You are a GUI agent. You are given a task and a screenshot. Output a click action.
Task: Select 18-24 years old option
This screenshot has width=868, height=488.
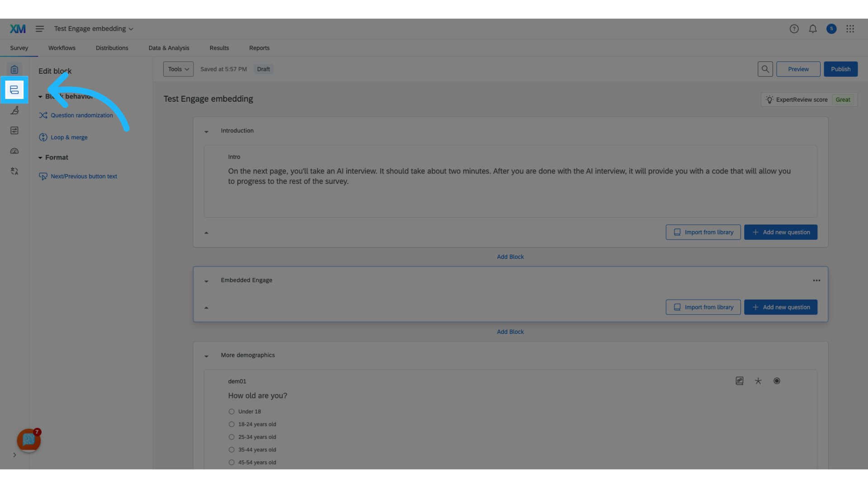(231, 424)
